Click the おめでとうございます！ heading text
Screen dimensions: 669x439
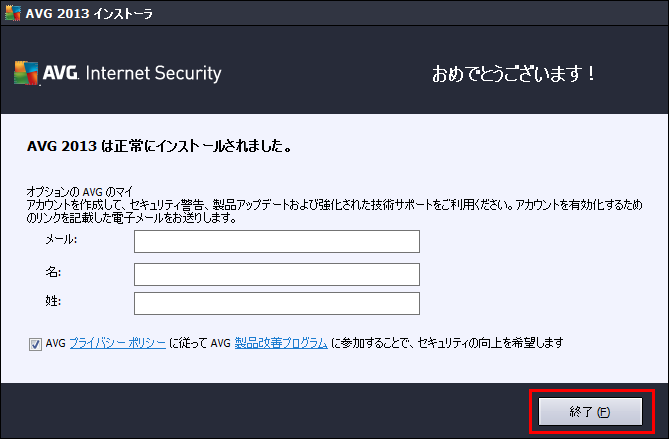(x=513, y=73)
